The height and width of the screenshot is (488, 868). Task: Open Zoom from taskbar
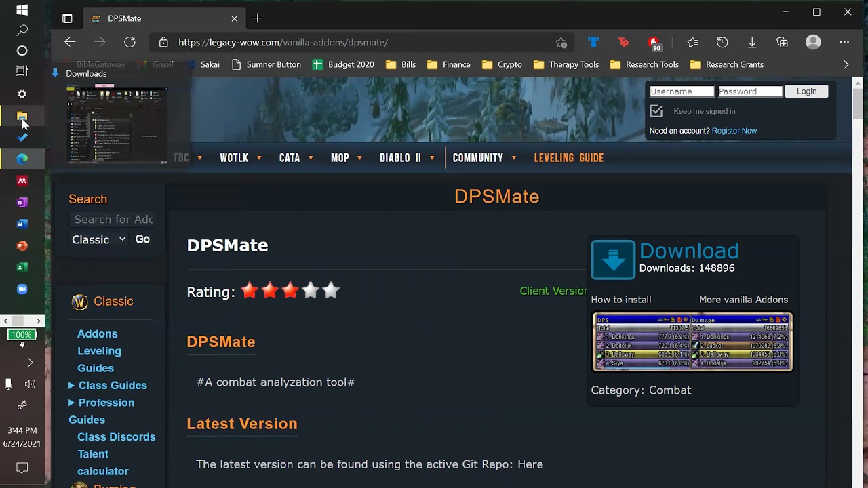coord(22,289)
